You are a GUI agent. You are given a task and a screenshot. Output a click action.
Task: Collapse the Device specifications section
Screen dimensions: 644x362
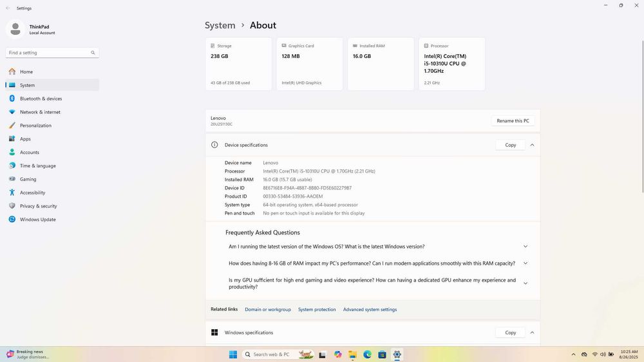[533, 145]
